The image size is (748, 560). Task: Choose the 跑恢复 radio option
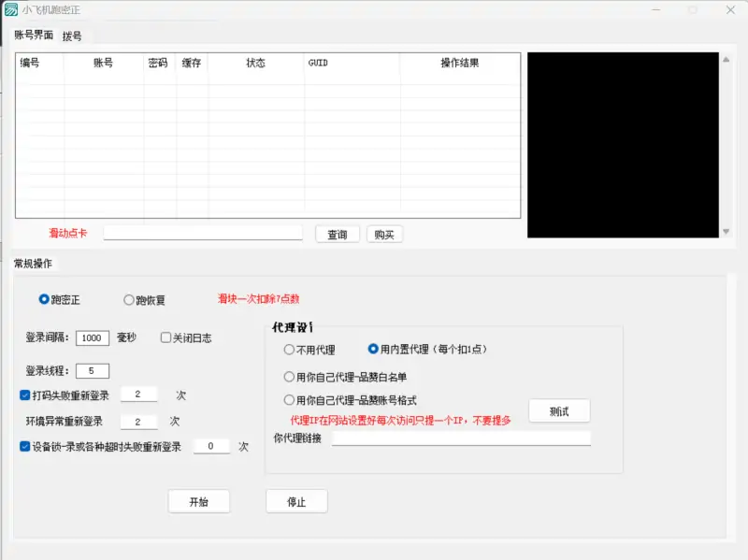pyautogui.click(x=129, y=300)
